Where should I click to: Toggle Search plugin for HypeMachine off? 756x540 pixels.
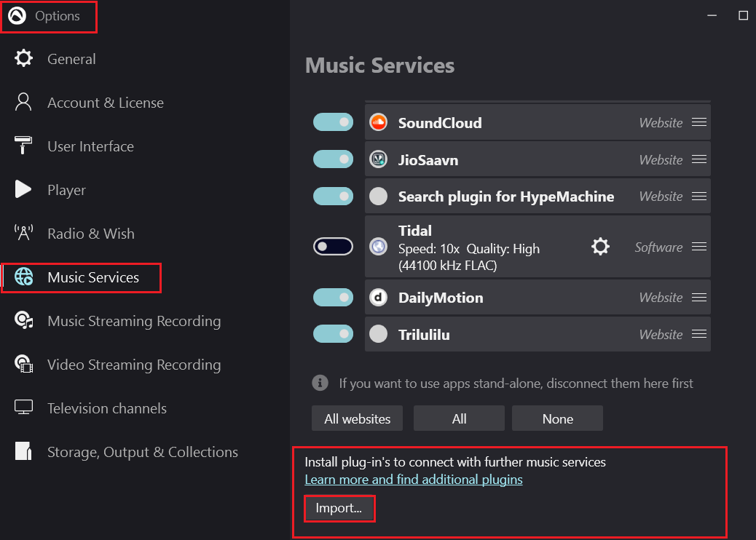(x=333, y=196)
